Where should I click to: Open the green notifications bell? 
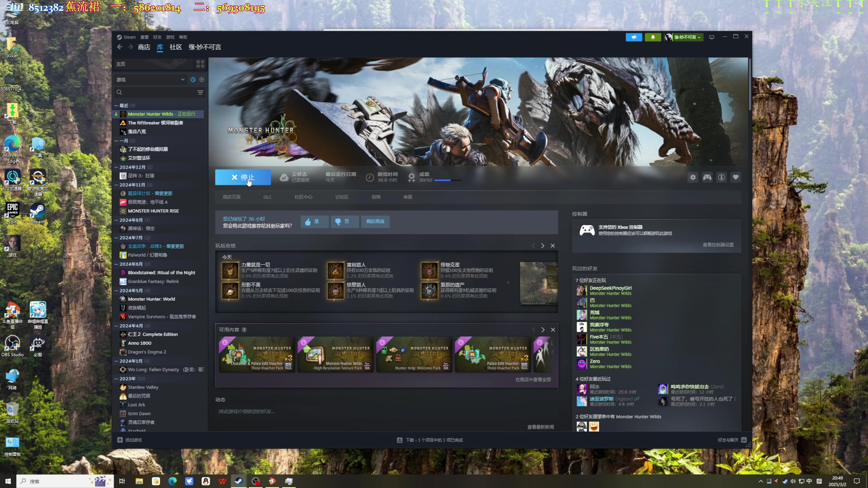tap(653, 37)
